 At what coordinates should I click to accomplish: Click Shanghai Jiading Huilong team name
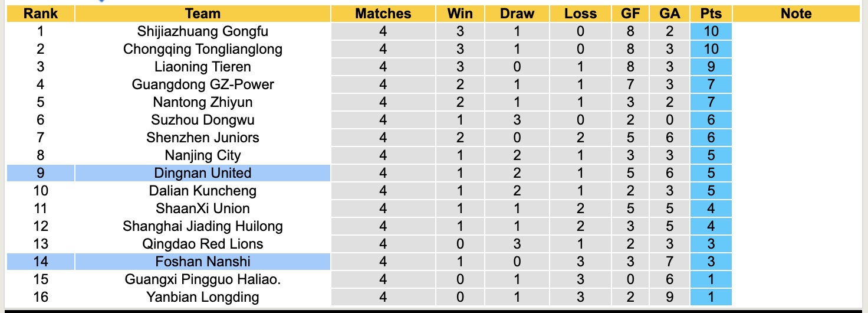click(x=202, y=226)
